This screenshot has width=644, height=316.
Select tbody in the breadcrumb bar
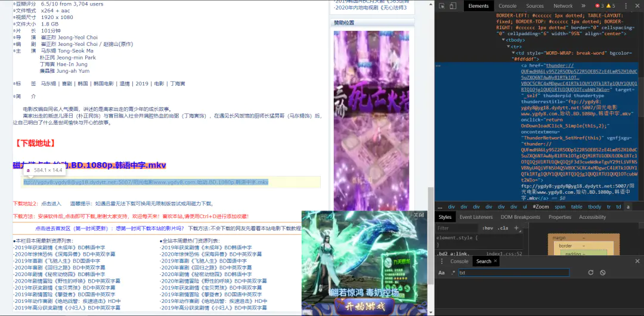(x=595, y=207)
